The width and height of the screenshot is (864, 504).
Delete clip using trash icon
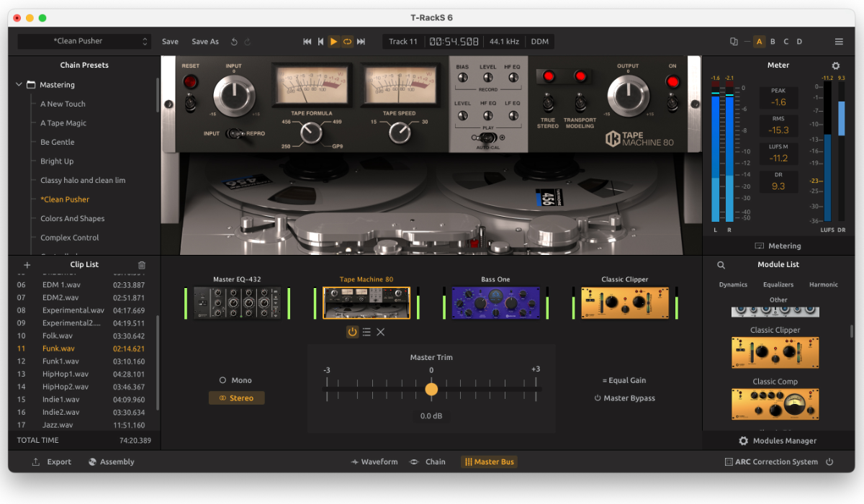click(142, 265)
